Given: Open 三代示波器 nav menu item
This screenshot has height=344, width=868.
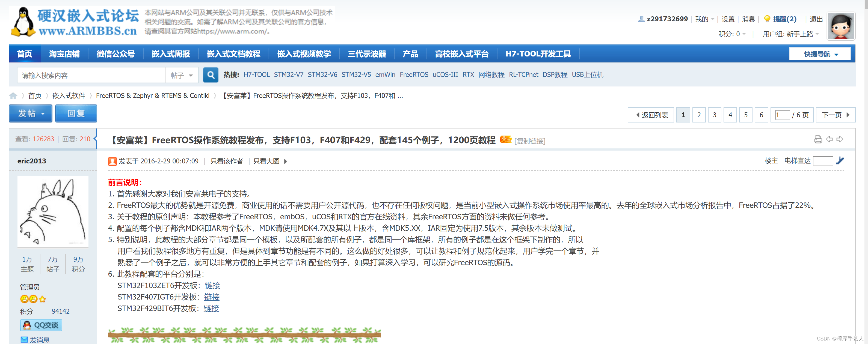Looking at the screenshot, I should click(x=367, y=54).
